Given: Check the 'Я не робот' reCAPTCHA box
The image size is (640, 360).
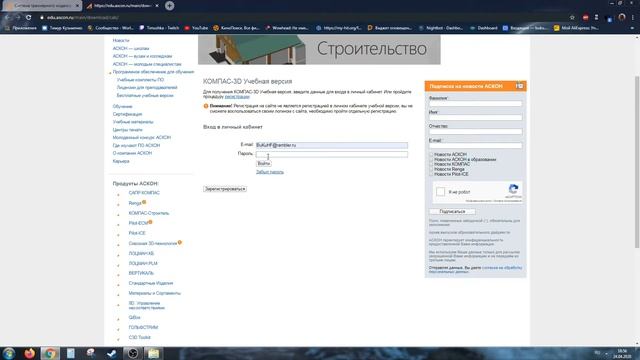Looking at the screenshot, I should [440, 191].
